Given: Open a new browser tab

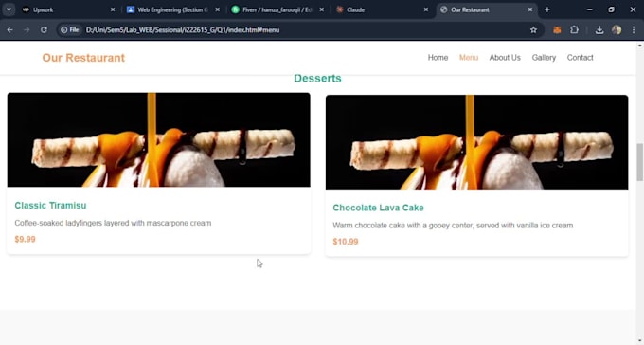Looking at the screenshot, I should pyautogui.click(x=547, y=9).
